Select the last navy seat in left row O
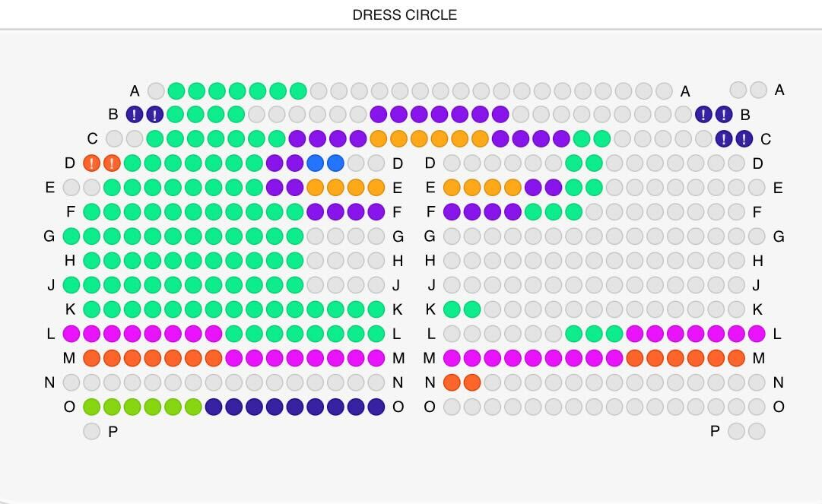The image size is (822, 504). (376, 407)
